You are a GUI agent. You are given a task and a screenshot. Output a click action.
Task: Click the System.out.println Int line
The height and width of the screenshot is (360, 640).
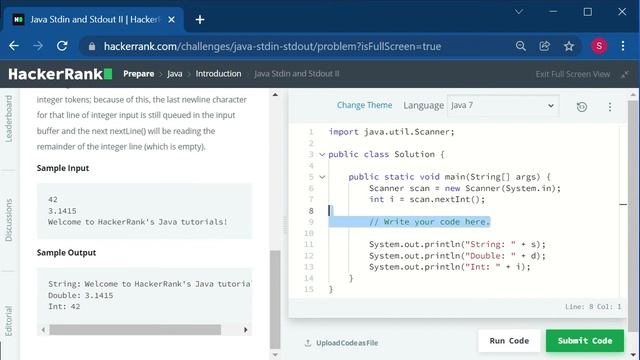click(449, 267)
